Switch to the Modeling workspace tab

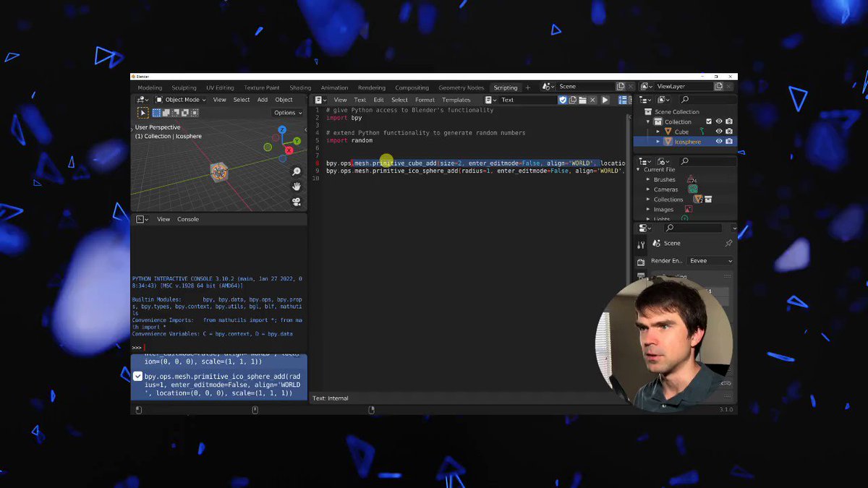pos(150,87)
